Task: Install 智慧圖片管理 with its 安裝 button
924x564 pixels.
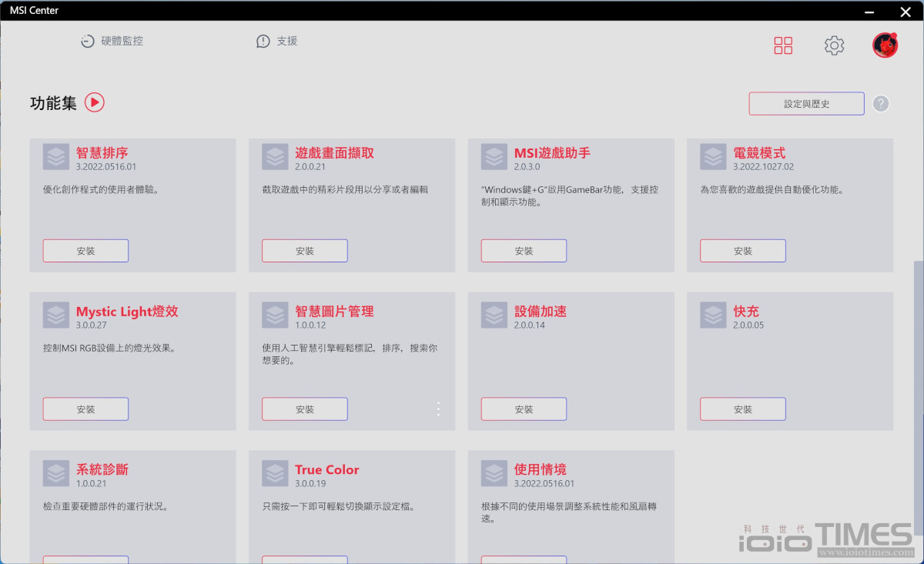Action: coord(305,409)
